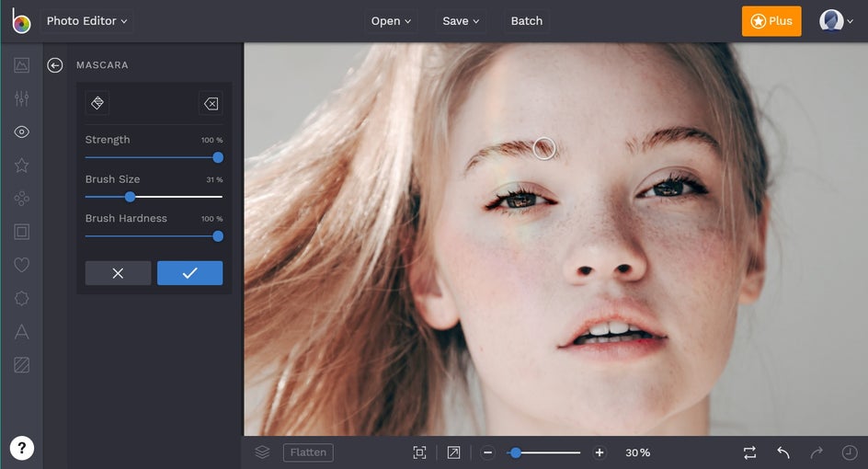
Task: Open the Edit sliders sidebar icon
Action: tap(21, 98)
